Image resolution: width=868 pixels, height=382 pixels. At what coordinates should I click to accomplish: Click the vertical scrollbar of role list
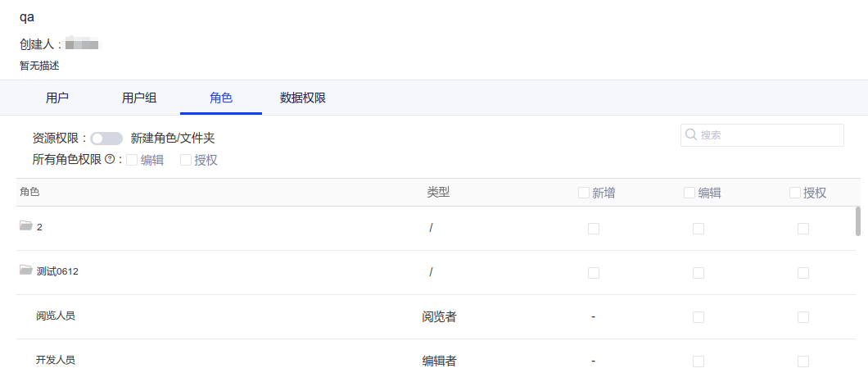pos(858,221)
